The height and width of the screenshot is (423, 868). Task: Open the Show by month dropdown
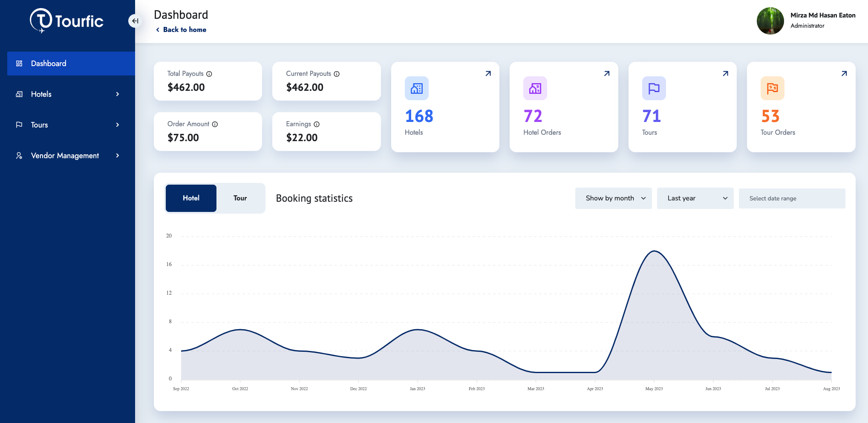613,198
